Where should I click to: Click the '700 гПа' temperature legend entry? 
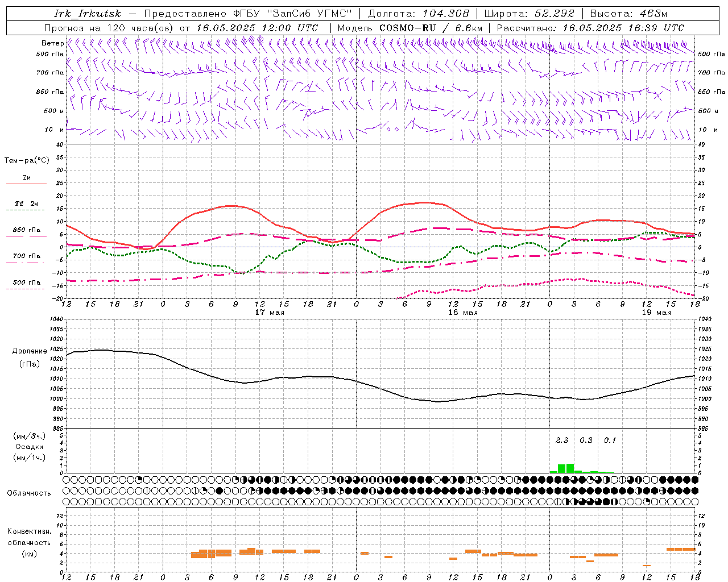[27, 256]
